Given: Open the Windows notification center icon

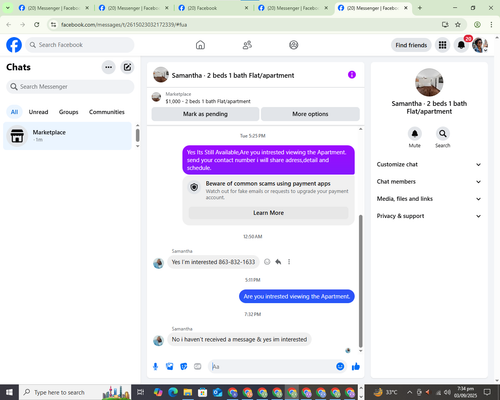Looking at the screenshot, I should click(487, 392).
